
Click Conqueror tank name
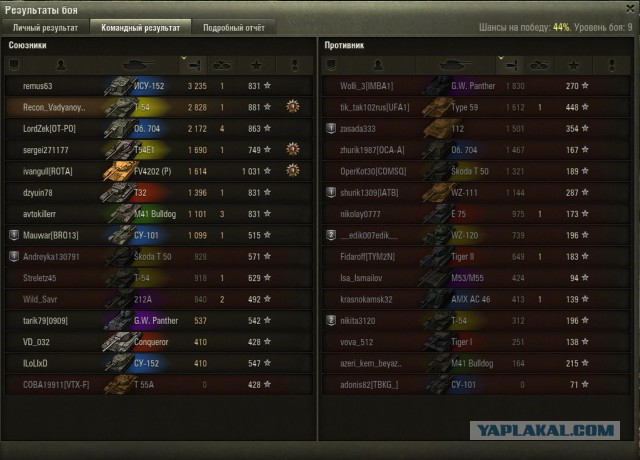[x=151, y=342]
